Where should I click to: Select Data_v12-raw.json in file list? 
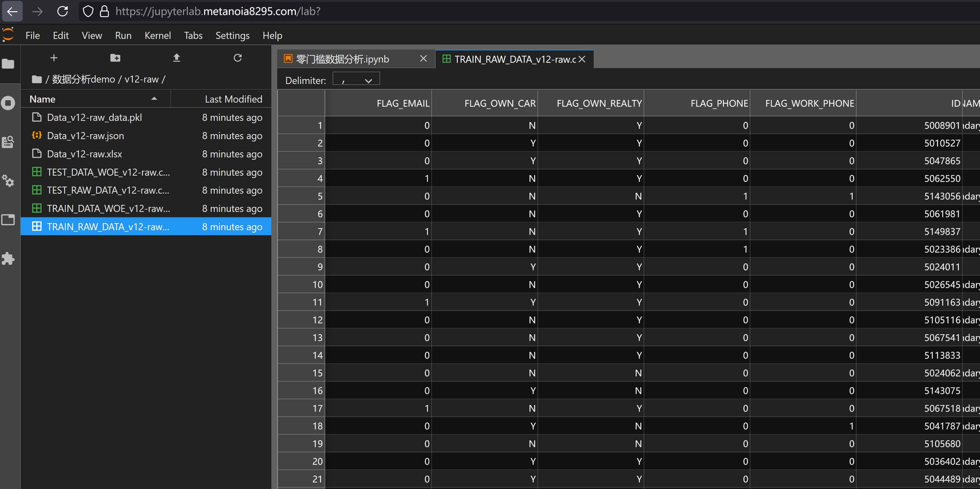85,136
